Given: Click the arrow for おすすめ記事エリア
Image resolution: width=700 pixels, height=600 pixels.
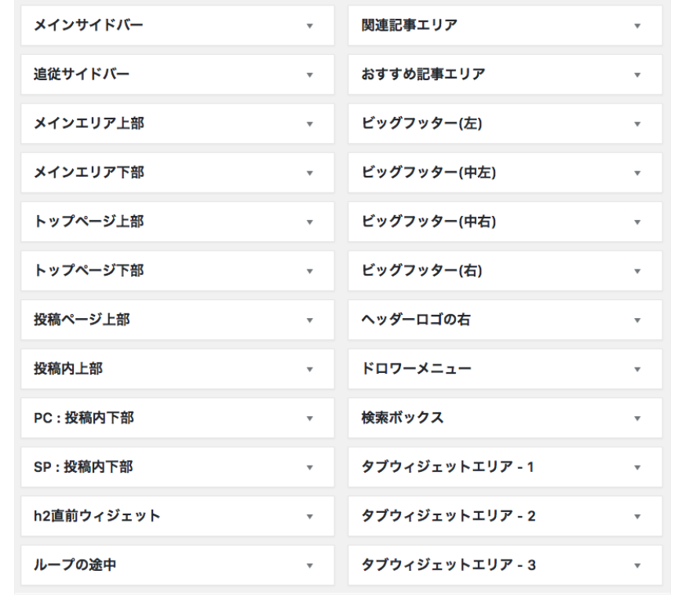Looking at the screenshot, I should pyautogui.click(x=637, y=75).
